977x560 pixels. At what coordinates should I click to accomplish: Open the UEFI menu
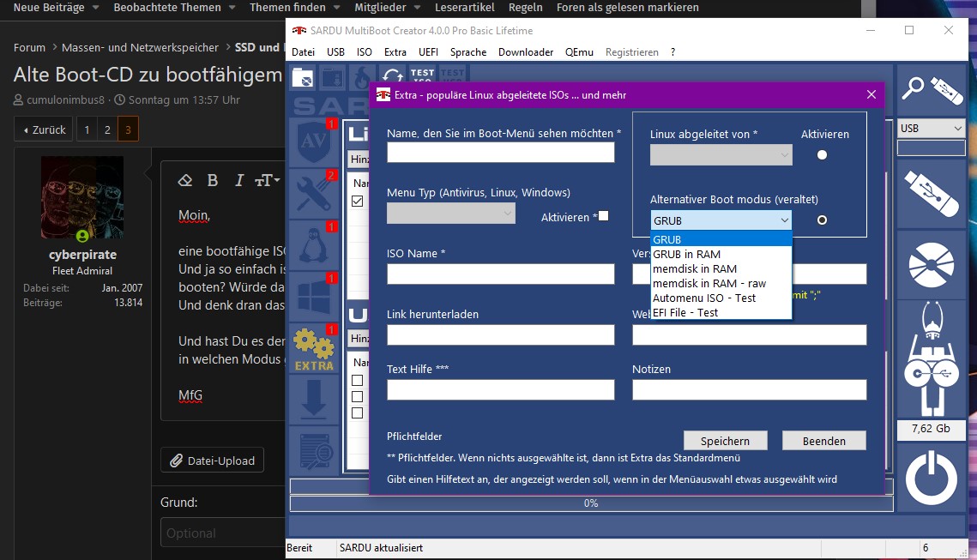pyautogui.click(x=428, y=52)
